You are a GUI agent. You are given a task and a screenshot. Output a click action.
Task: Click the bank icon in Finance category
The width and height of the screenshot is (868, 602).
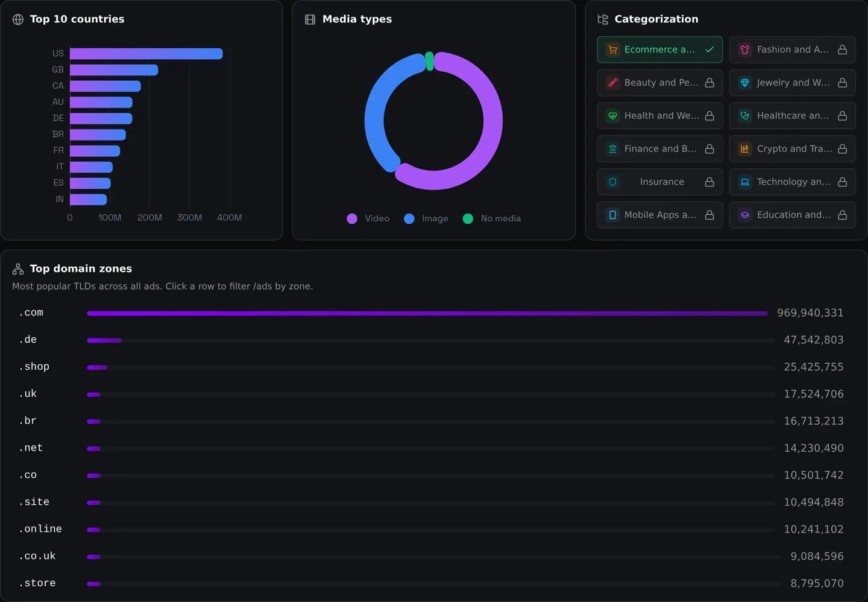coord(612,149)
